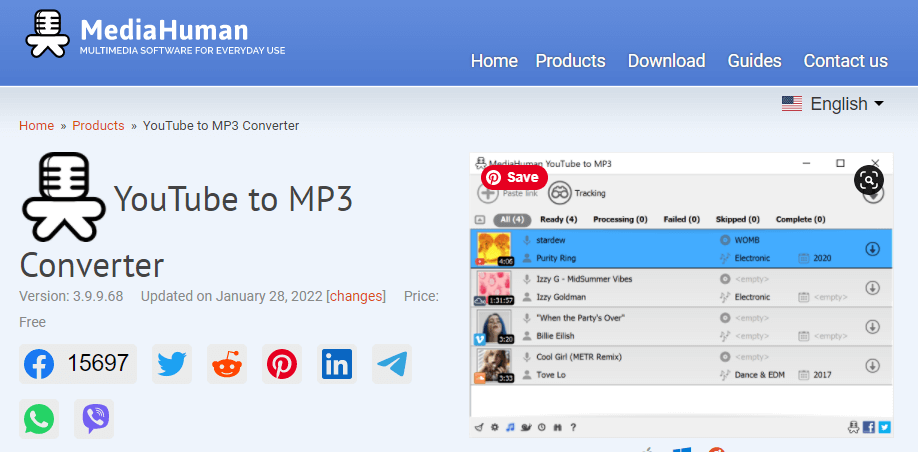This screenshot has height=452, width=918.
Task: Click the artist name 'Izzy Goldman'
Action: tap(561, 297)
